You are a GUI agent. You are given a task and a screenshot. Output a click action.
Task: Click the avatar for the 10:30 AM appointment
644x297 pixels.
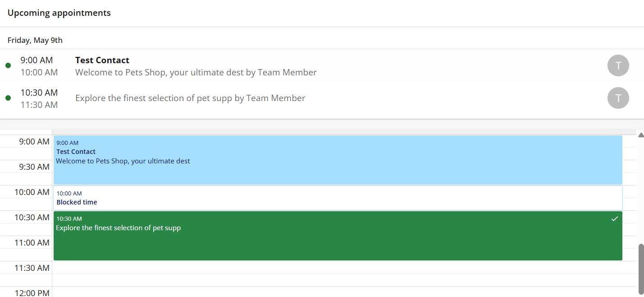(618, 98)
